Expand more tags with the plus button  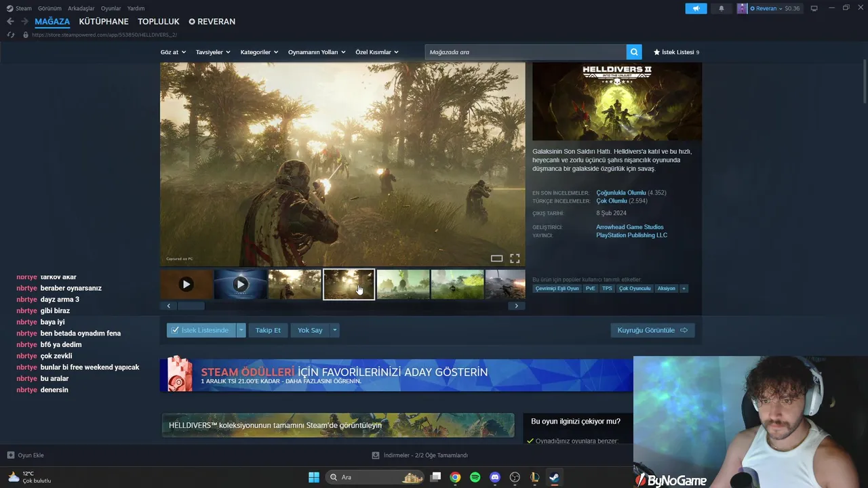684,288
